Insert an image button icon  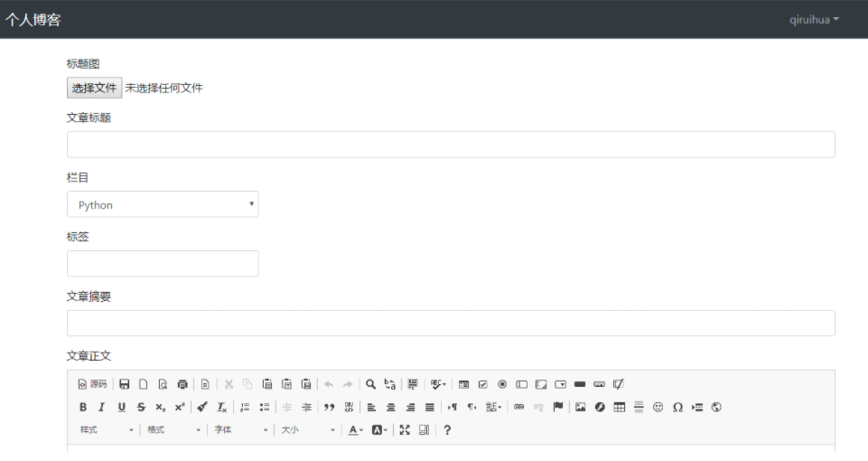(599, 384)
